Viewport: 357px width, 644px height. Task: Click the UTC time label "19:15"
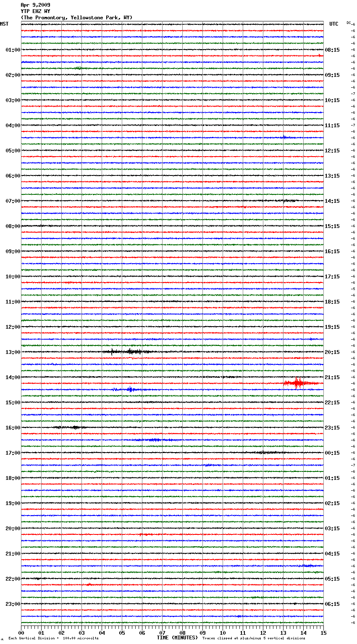pos(332,327)
